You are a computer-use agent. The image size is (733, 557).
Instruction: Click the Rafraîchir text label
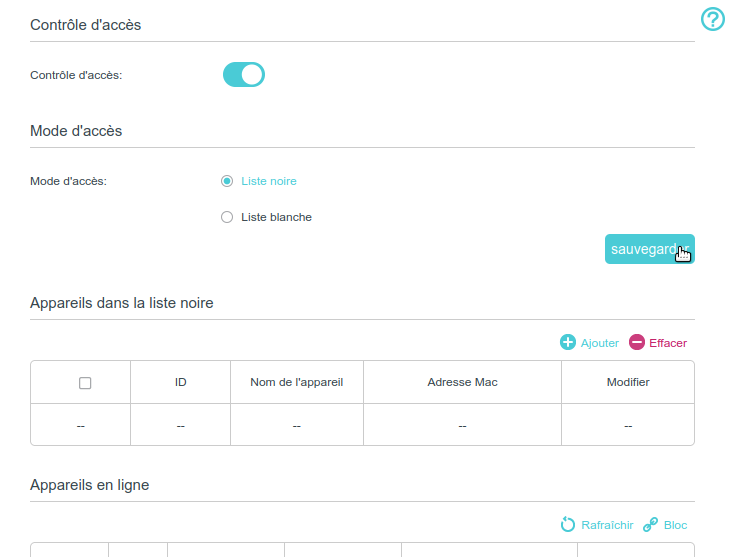tap(607, 525)
